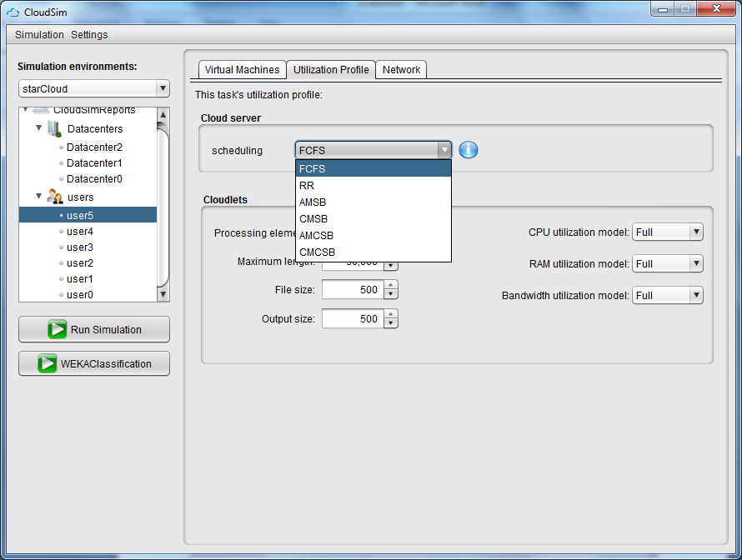Minimize the CloudSim window
The image size is (742, 560).
click(663, 9)
